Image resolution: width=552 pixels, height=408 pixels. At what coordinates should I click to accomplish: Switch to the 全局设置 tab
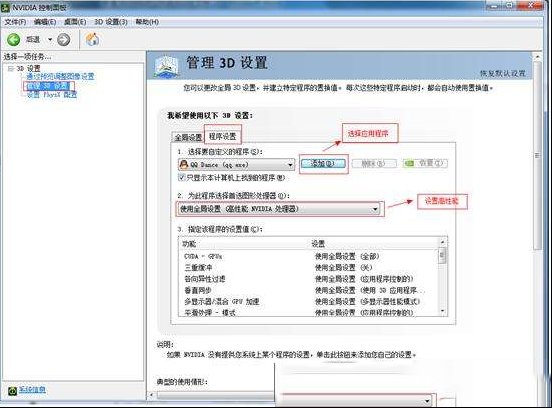click(x=188, y=137)
